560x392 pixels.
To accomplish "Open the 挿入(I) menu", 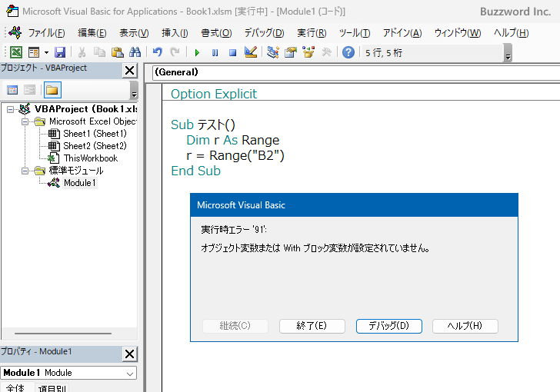I will tap(175, 33).
